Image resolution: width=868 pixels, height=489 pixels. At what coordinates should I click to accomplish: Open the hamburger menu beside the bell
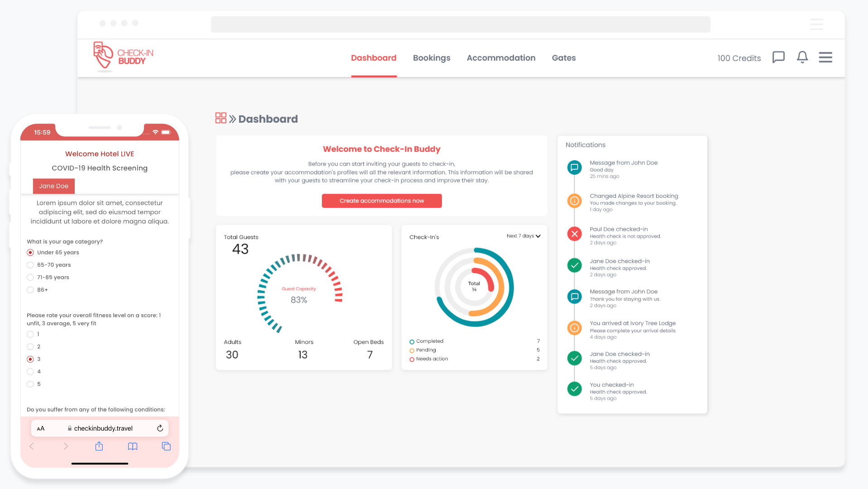point(825,57)
